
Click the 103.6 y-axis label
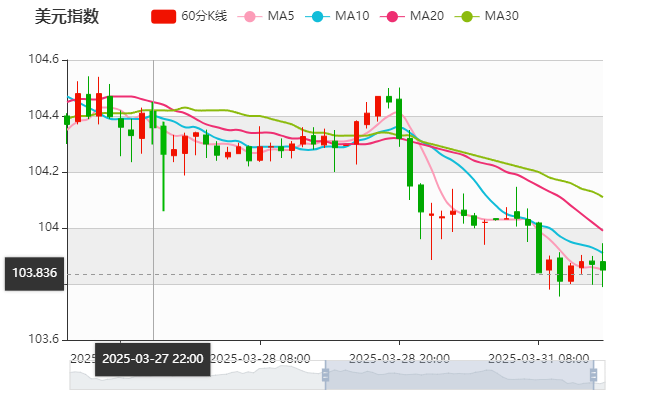click(x=40, y=340)
